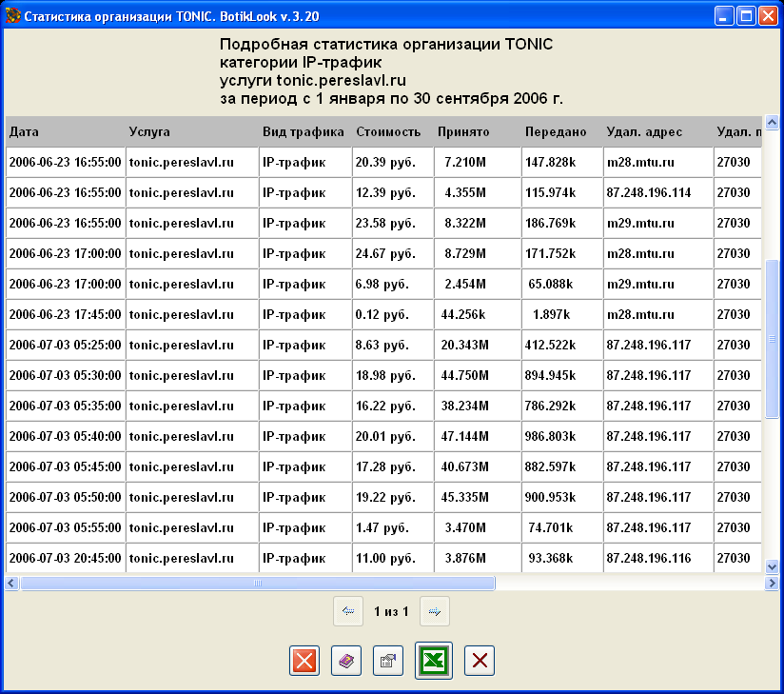Click the horizontal scrollbar thumb
The image size is (784, 694).
coord(258,583)
